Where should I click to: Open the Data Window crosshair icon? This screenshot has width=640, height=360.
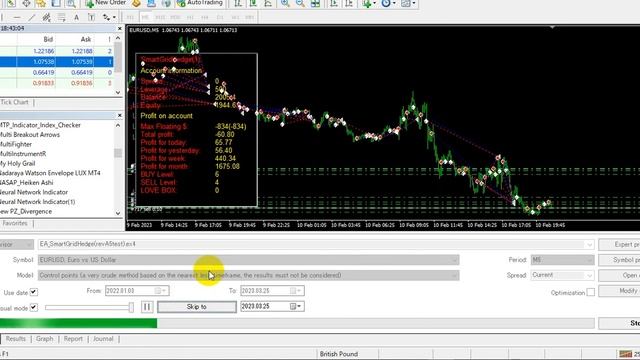click(x=26, y=3)
